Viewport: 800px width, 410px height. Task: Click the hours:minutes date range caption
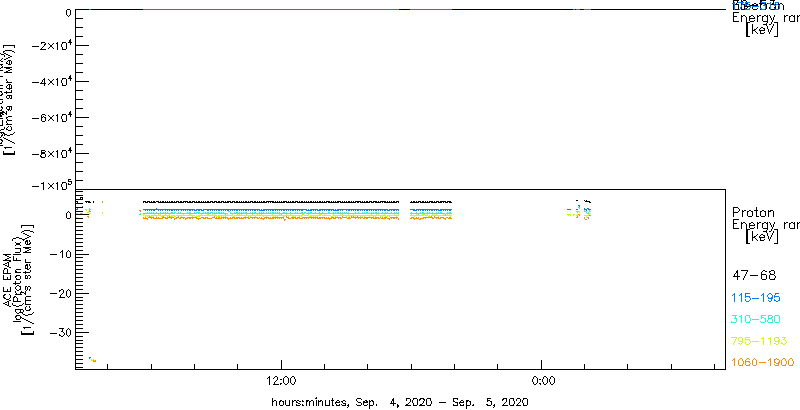pyautogui.click(x=399, y=402)
